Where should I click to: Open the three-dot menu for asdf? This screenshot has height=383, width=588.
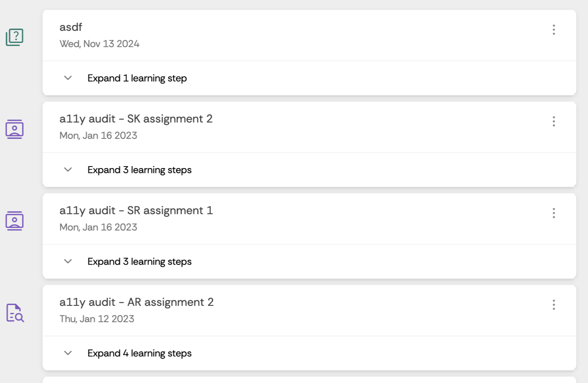pos(554,30)
